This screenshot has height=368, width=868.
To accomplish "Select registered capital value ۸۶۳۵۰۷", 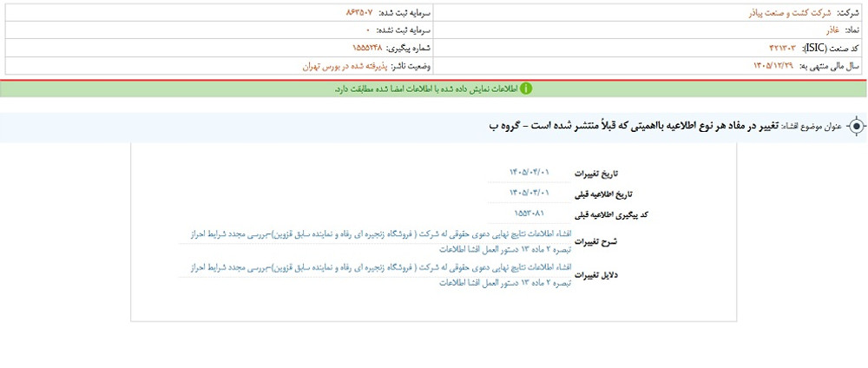I will point(358,12).
